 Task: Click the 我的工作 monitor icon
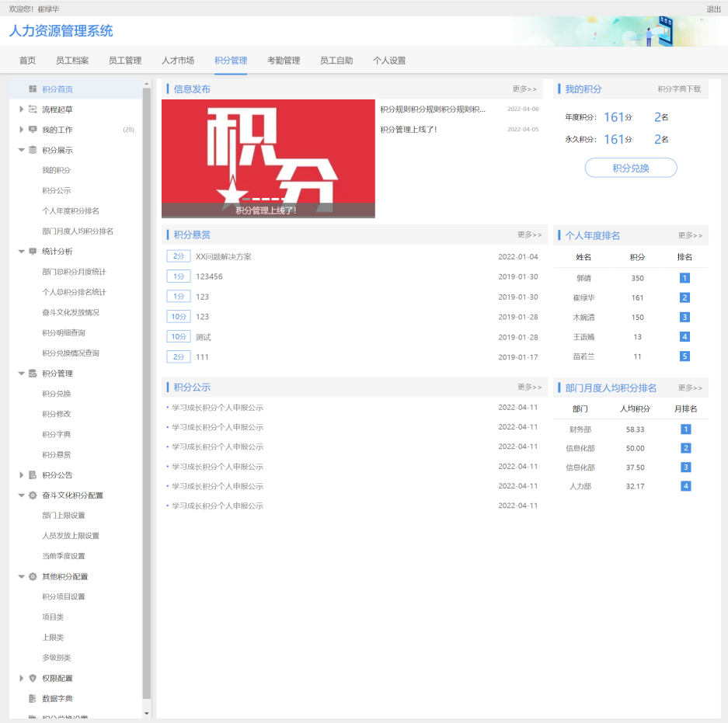(33, 130)
